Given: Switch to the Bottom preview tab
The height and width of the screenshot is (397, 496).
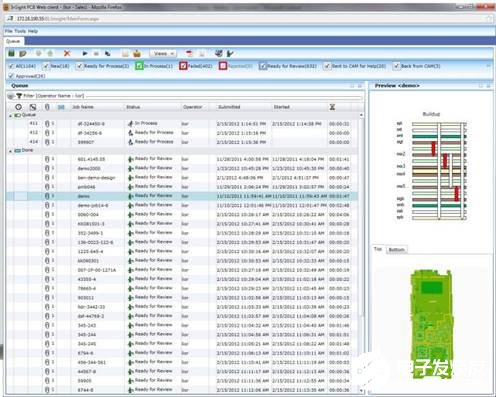Looking at the screenshot, I should coord(396,250).
